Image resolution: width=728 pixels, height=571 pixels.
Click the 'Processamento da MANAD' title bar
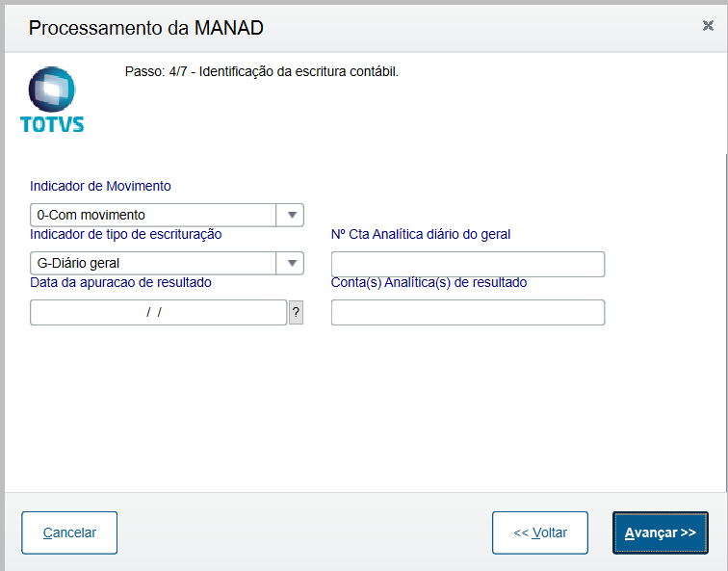point(146,27)
